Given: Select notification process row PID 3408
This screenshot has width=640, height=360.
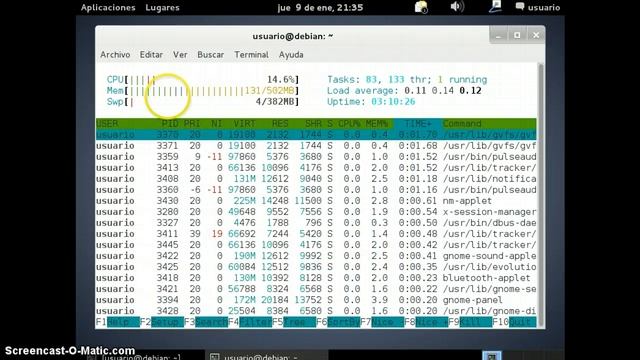Looking at the screenshot, I should point(316,179).
